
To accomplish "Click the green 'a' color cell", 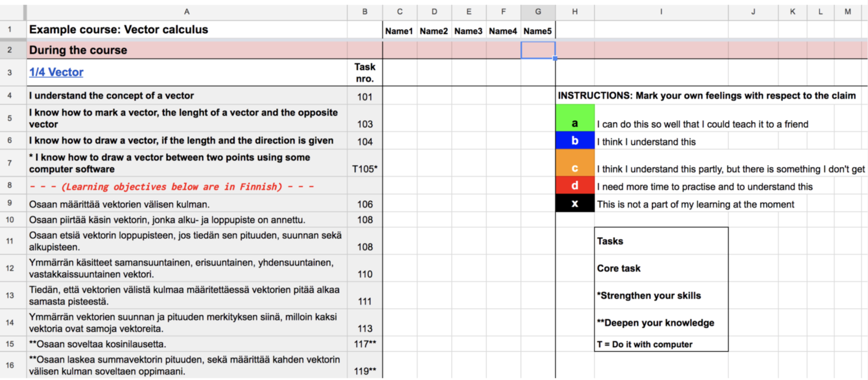I will [x=575, y=118].
